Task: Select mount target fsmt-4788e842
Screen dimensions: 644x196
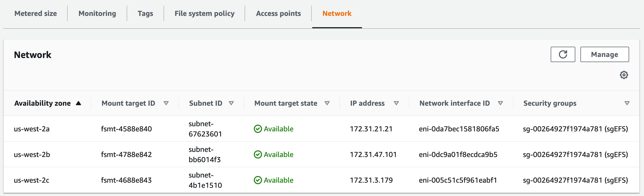Action: tap(126, 154)
